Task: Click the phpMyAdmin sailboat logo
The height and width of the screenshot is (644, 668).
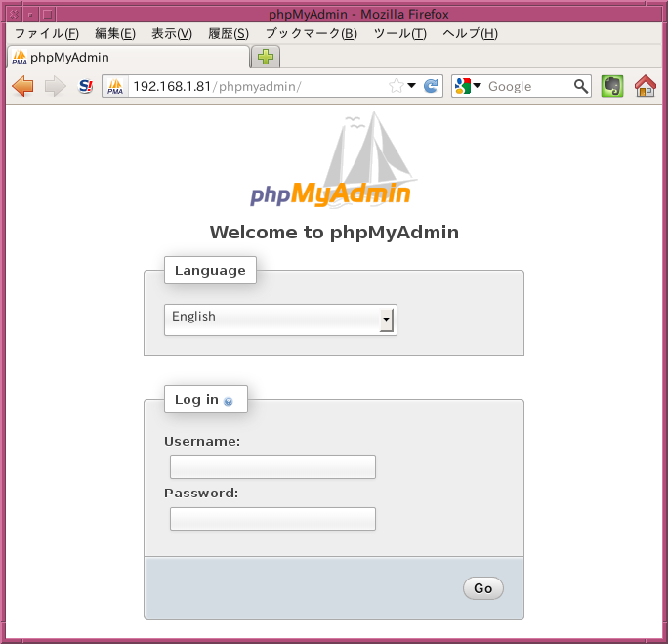Action: click(x=332, y=160)
